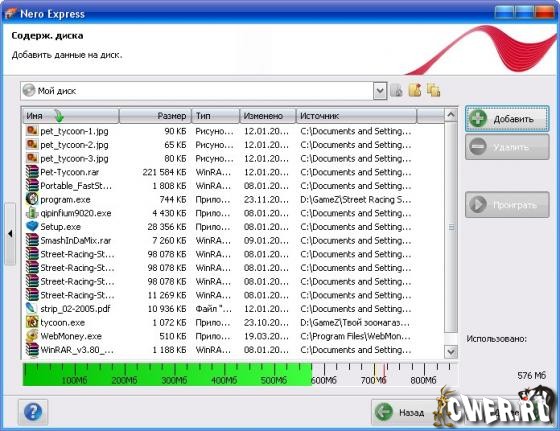
Task: Click the Удалить remove button
Action: point(507,147)
